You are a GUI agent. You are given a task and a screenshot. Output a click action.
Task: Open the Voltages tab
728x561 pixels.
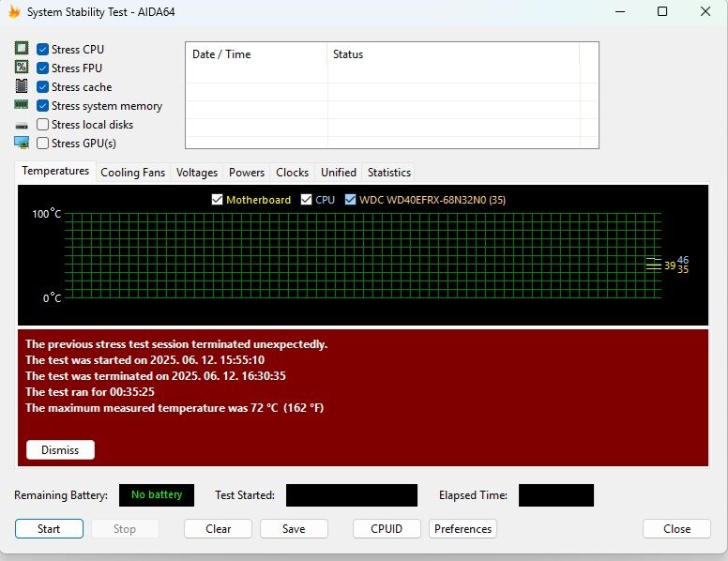[197, 173]
